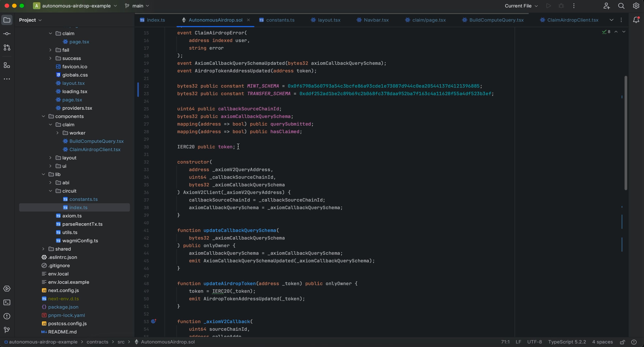Close the AutonomousAirdrop.sol tab
The width and height of the screenshot is (644, 347).
coord(248,20)
